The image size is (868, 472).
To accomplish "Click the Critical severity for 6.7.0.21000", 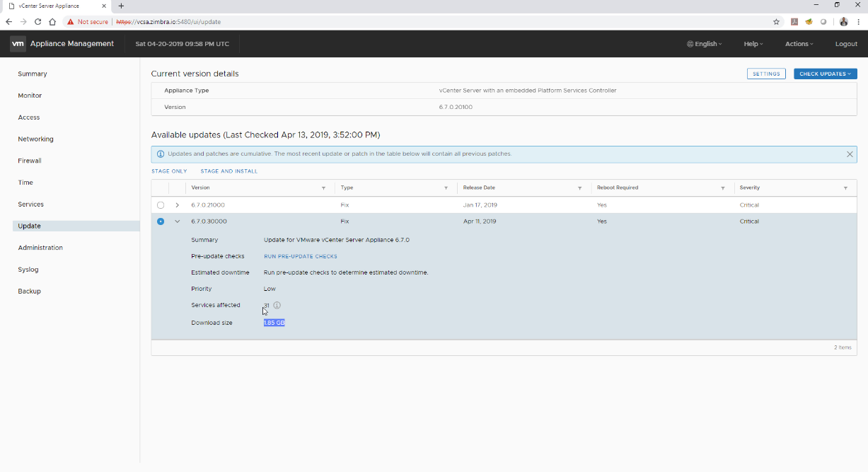I will click(x=749, y=205).
